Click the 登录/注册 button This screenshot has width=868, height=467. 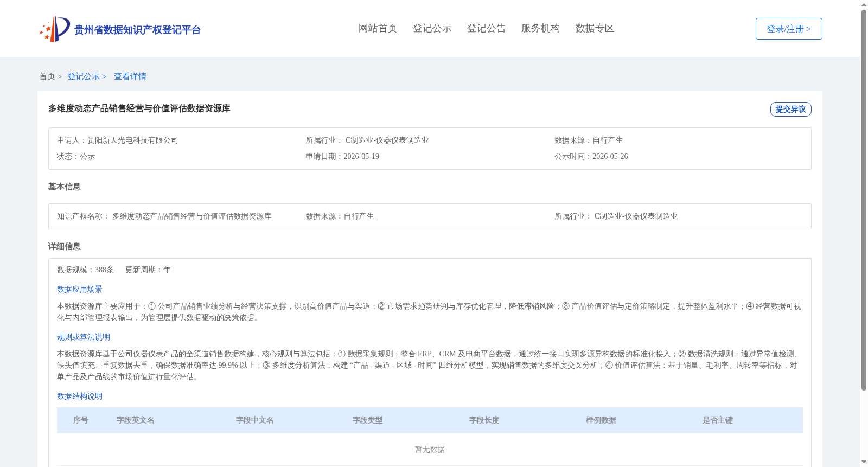tap(789, 29)
